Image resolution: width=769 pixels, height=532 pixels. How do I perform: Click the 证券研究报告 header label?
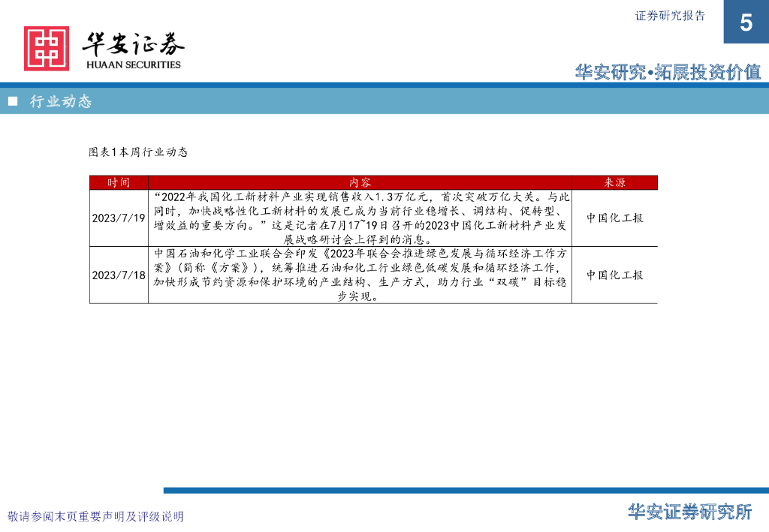coord(670,16)
